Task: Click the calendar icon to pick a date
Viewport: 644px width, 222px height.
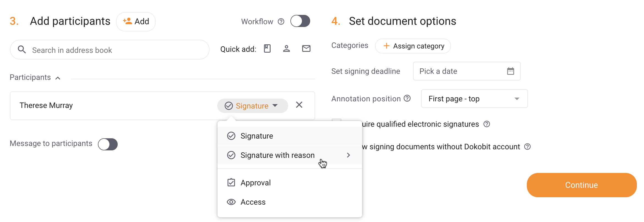Action: tap(511, 71)
